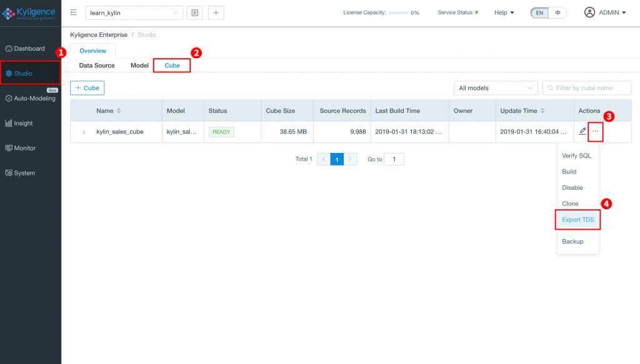
Task: Click the sidebar collapse hamburger icon
Action: [73, 12]
